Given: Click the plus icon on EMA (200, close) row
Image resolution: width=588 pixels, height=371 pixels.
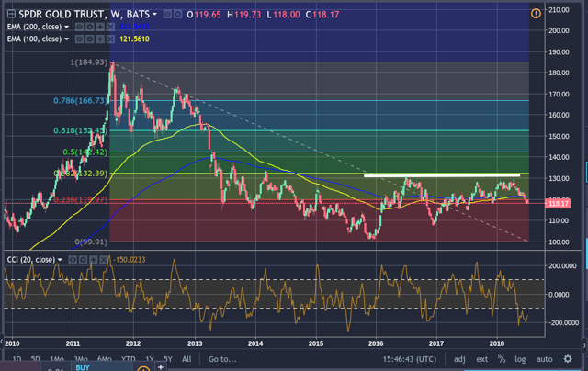Looking at the screenshot, I should [100, 27].
